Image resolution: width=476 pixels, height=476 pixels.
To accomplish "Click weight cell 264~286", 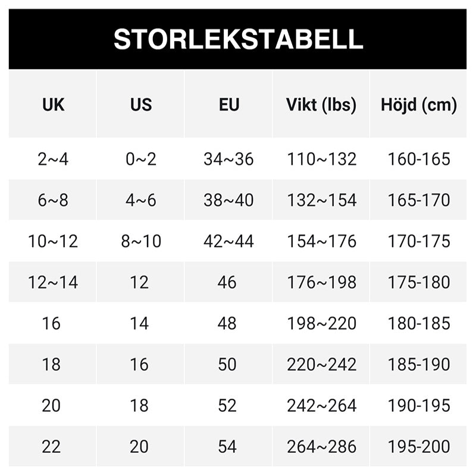I will [x=321, y=446].
